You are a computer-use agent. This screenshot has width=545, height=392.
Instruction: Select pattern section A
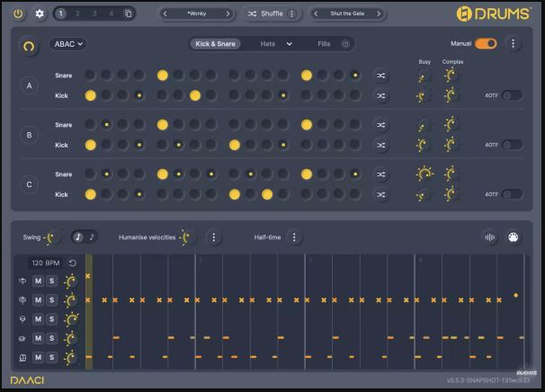[29, 85]
